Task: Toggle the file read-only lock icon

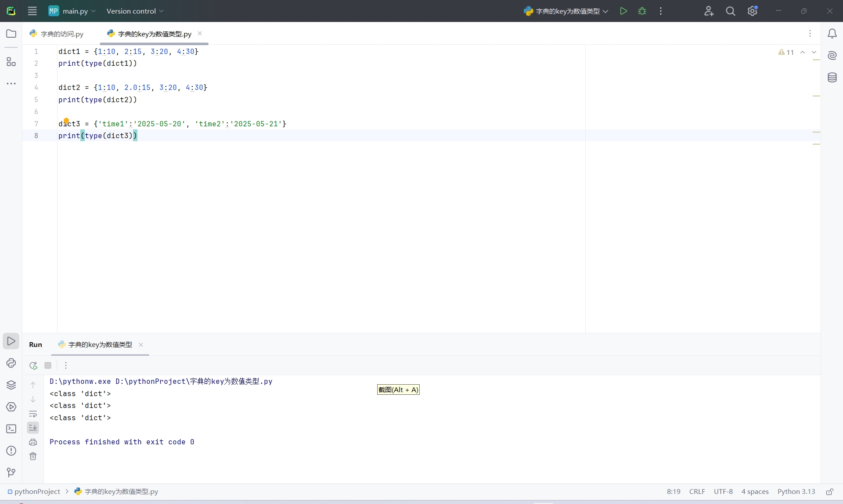Action: [829, 492]
